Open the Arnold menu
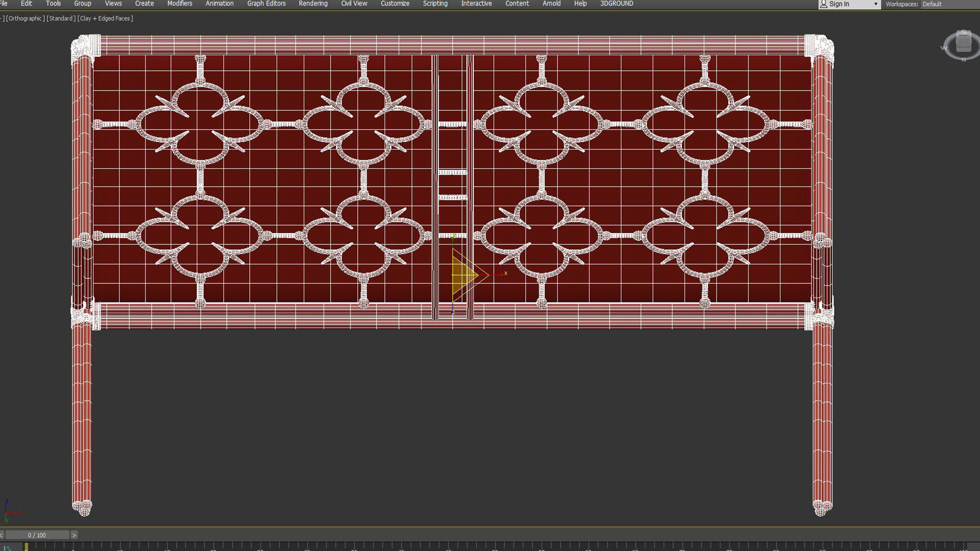Image resolution: width=980 pixels, height=551 pixels. pos(551,4)
